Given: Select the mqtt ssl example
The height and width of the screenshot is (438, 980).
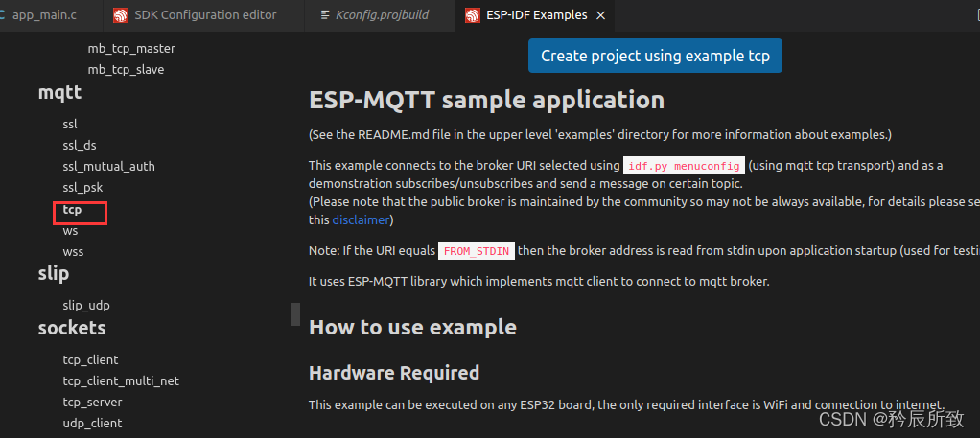Looking at the screenshot, I should [x=70, y=125].
